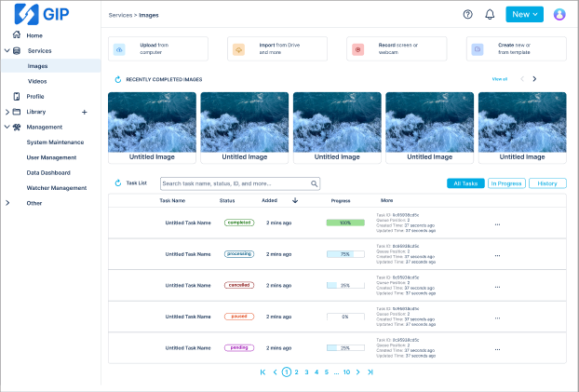Show next recently completed images arrow

[534, 79]
